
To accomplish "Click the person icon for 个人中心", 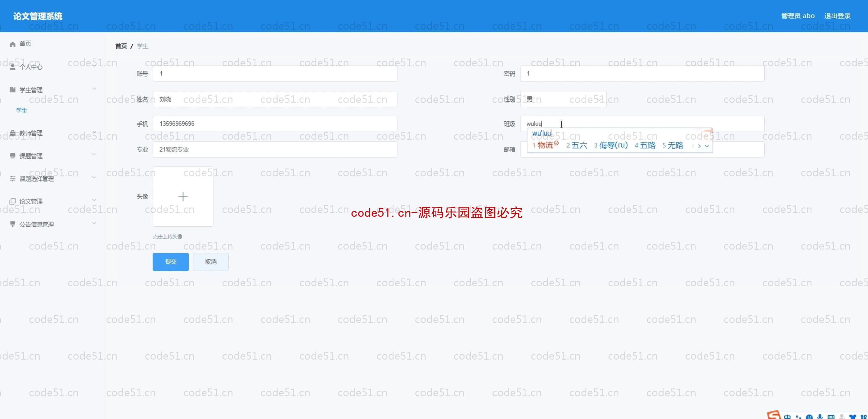I will [x=13, y=67].
